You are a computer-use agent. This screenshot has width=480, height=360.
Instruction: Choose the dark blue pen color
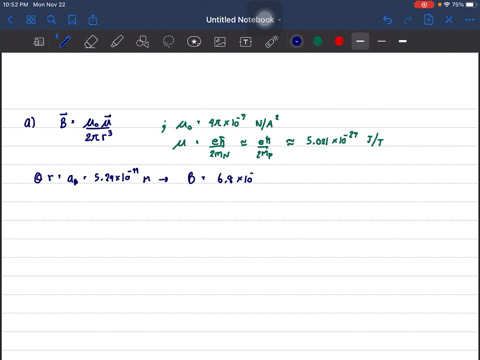point(297,41)
